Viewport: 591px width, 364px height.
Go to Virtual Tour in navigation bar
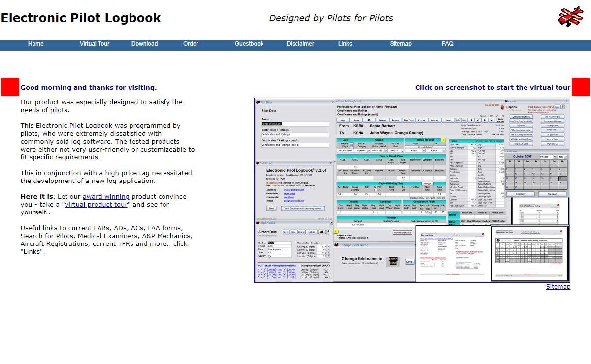click(95, 44)
